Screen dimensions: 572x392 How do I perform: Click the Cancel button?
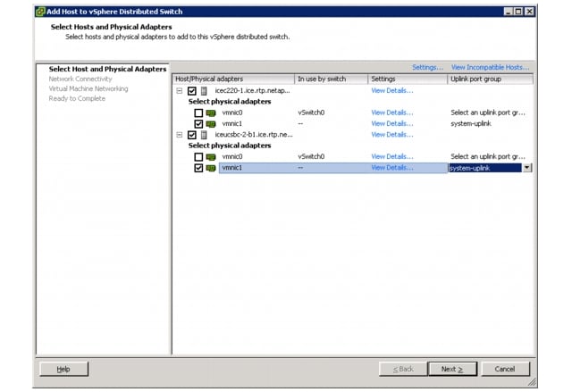click(x=505, y=369)
